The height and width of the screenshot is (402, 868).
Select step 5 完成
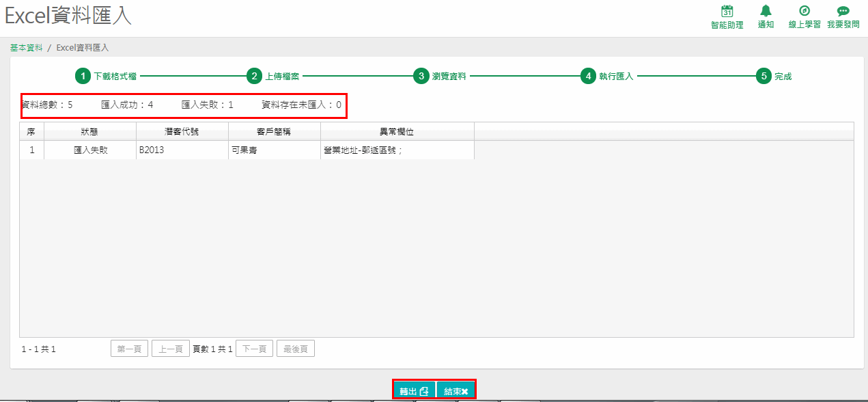pyautogui.click(x=774, y=76)
